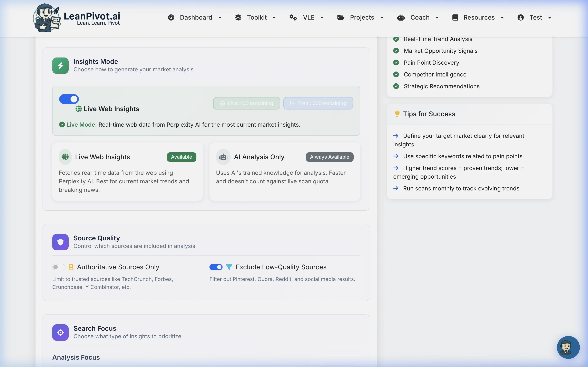Viewport: 588px width, 367px height.
Task: Click the LeanPivot.ai mascot logo
Action: [x=47, y=18]
